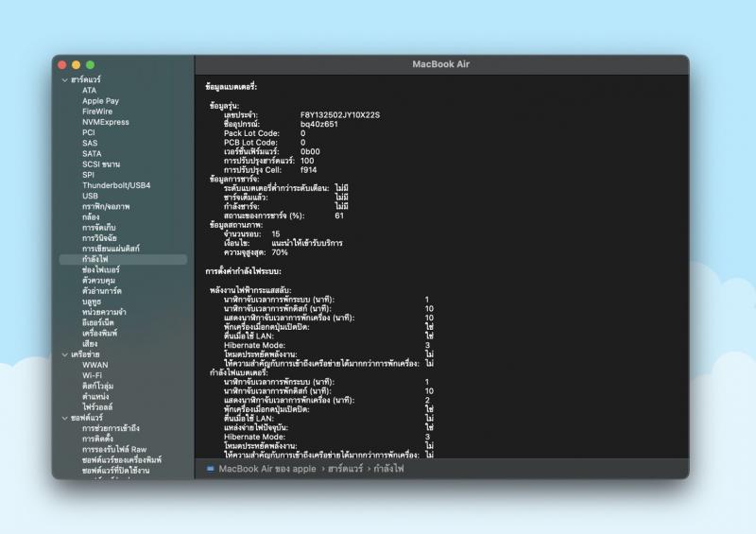
Task: Open the SCSI ขนาน entry
Action: [x=101, y=164]
